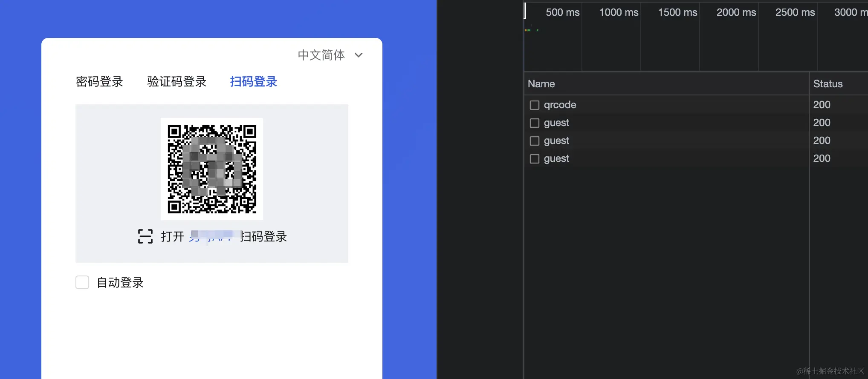Click the 1500 ms timeline marker
This screenshot has width=868, height=379.
click(x=677, y=12)
